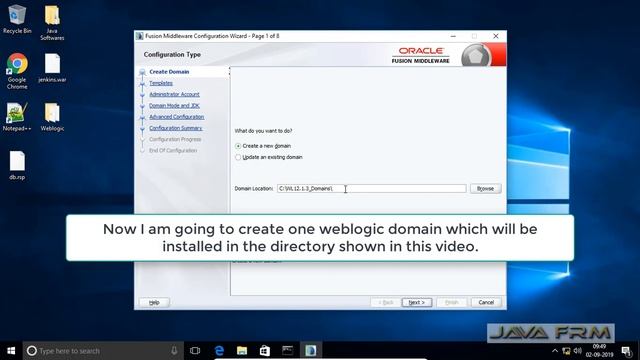Go to Domain Mode and JDK step
This screenshot has height=360, width=640.
(174, 106)
